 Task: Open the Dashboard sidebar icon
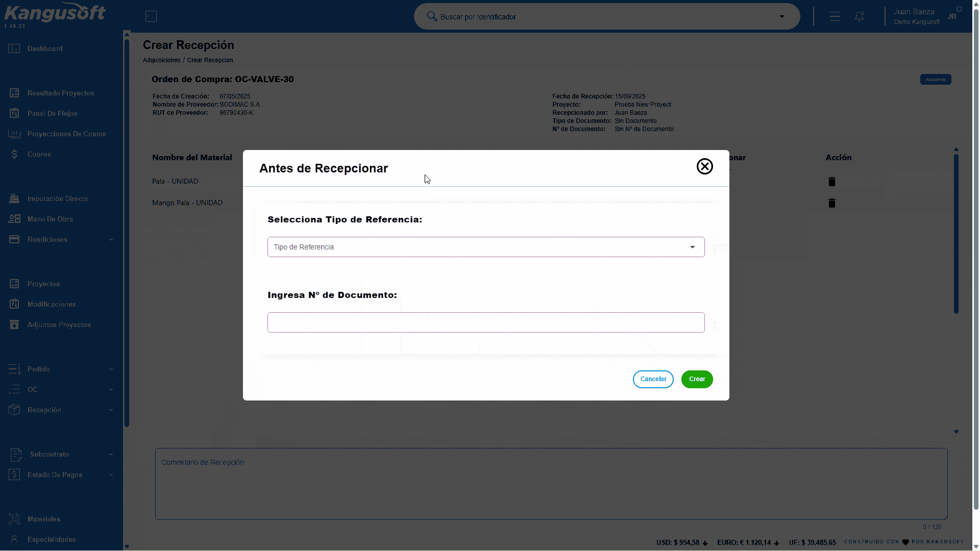coord(14,48)
